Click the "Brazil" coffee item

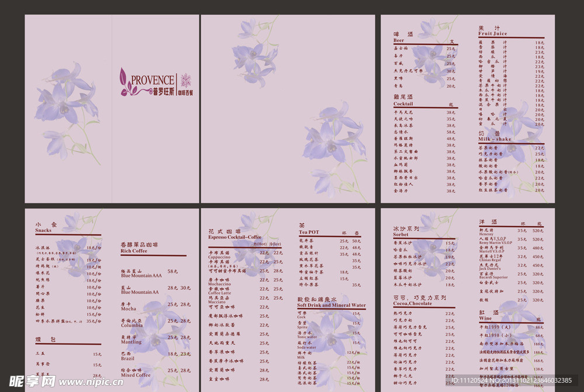[127, 359]
